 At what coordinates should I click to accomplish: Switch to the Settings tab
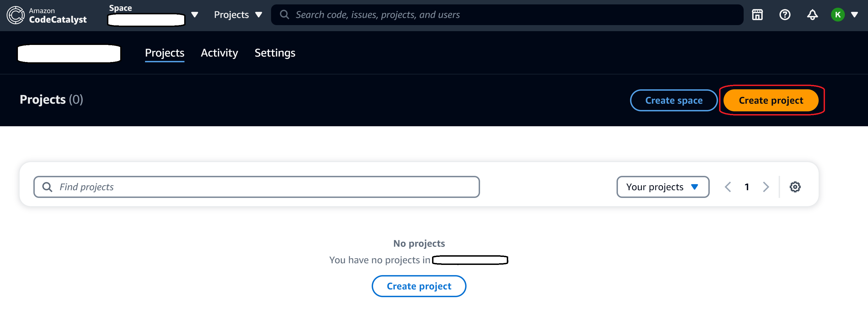[x=275, y=53]
